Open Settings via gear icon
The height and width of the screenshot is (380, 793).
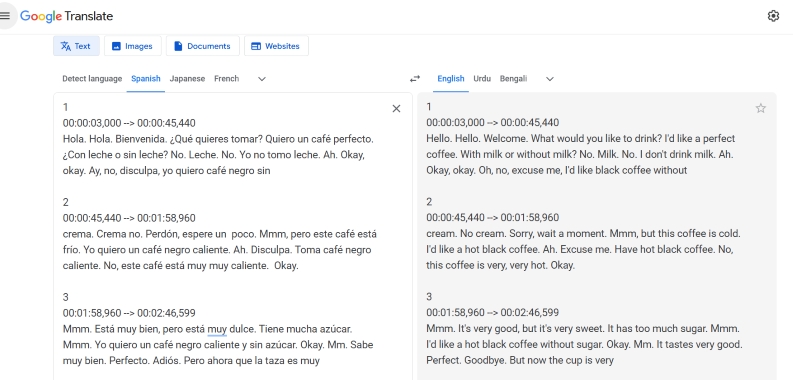click(x=773, y=16)
